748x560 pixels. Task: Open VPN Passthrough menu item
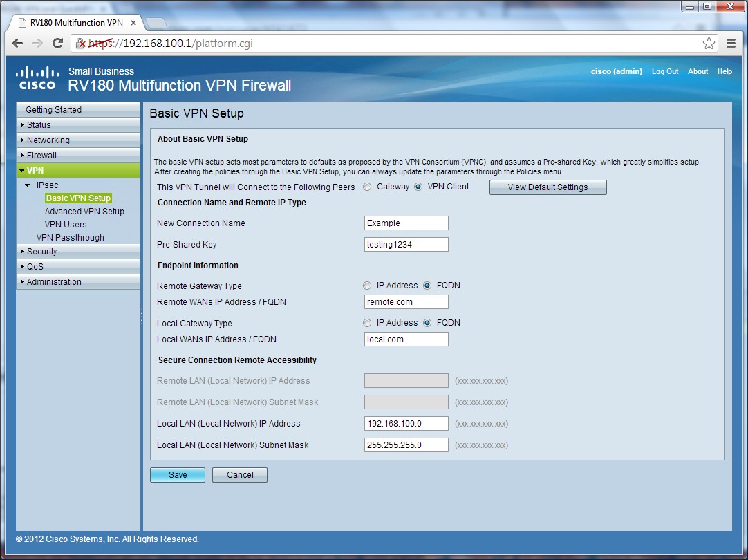tap(70, 238)
